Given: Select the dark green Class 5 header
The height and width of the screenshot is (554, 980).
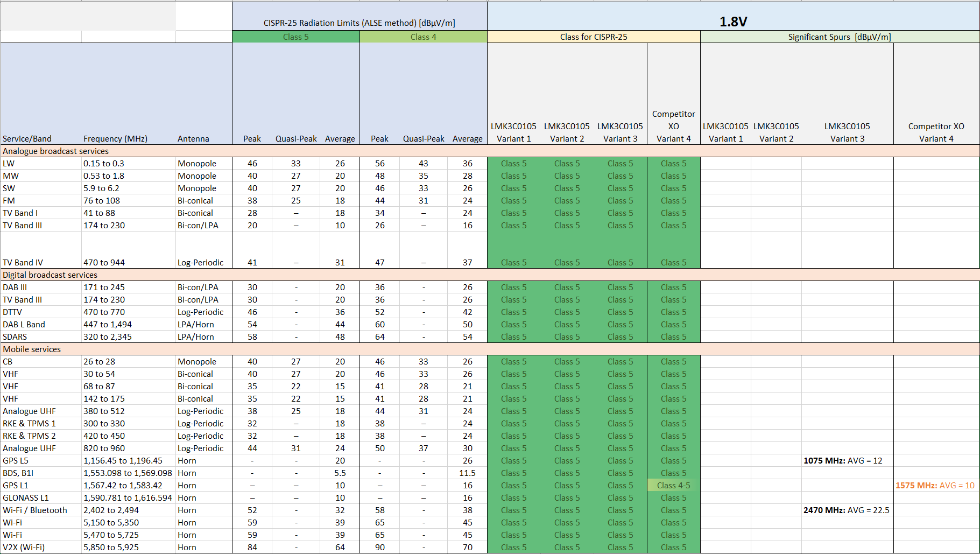Looking at the screenshot, I should tap(295, 37).
